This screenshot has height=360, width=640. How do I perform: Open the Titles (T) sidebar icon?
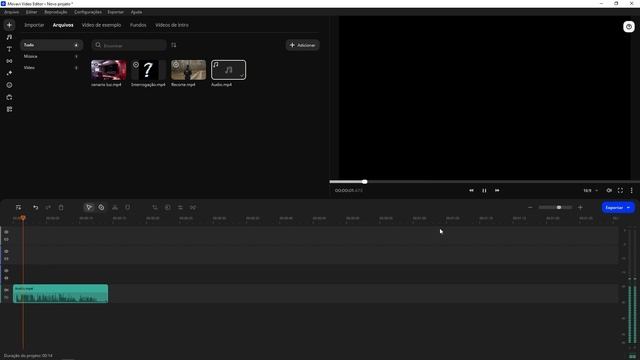[x=9, y=49]
